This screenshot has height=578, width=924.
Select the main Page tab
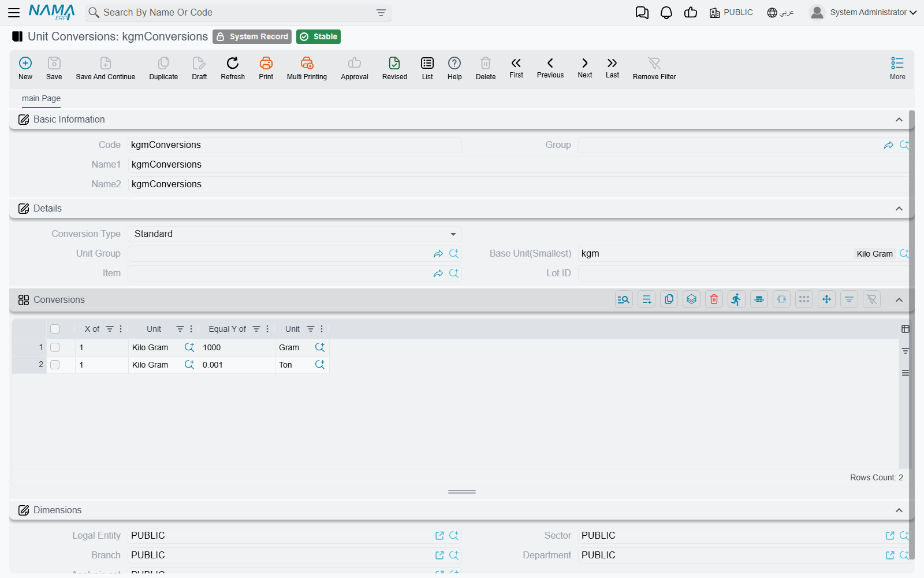(41, 98)
